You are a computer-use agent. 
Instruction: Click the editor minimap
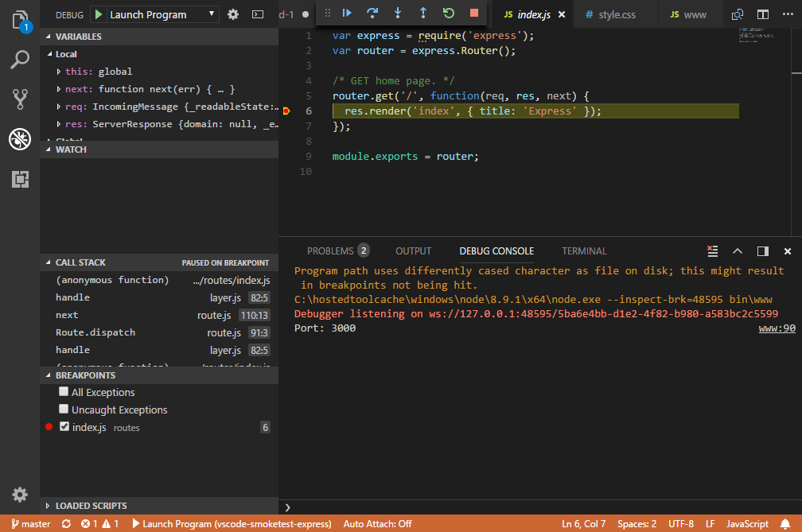[757, 36]
